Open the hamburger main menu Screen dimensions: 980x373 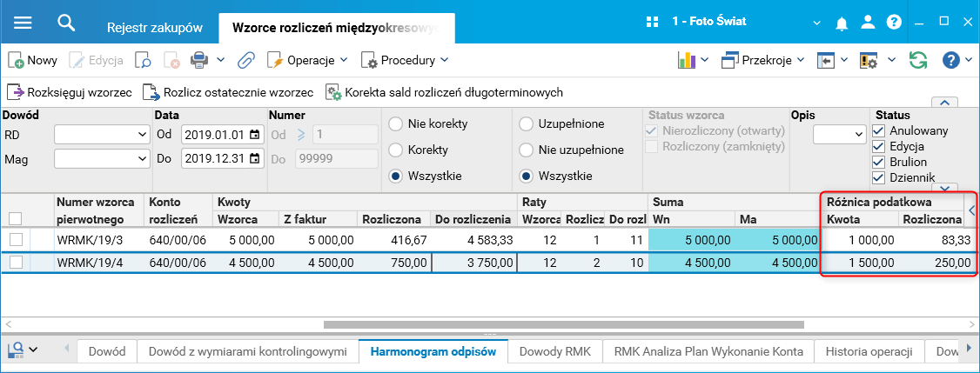[23, 23]
